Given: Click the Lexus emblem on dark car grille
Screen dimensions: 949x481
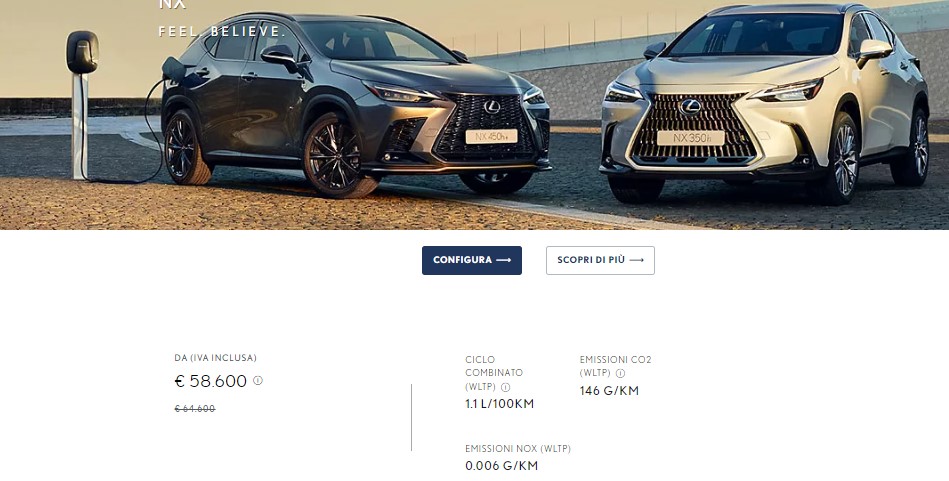Looking at the screenshot, I should click(491, 107).
